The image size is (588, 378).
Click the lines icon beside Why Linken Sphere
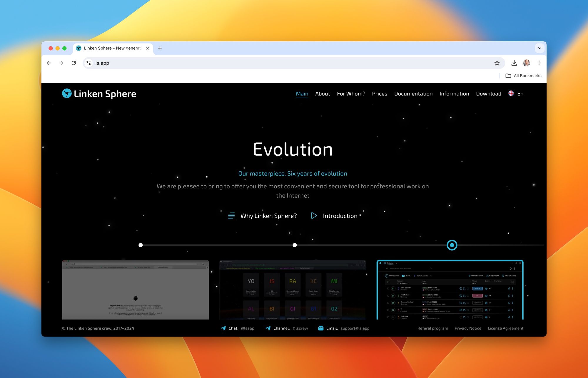coord(231,216)
